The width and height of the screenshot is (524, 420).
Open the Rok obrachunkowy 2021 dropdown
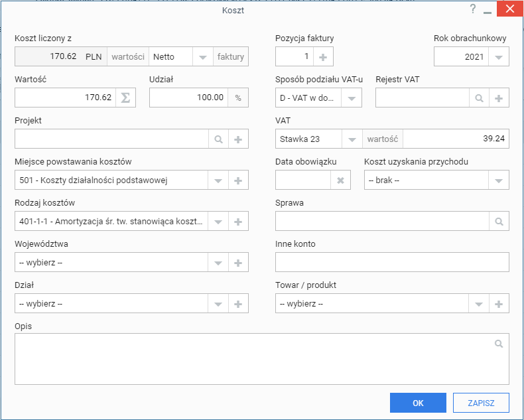point(499,56)
